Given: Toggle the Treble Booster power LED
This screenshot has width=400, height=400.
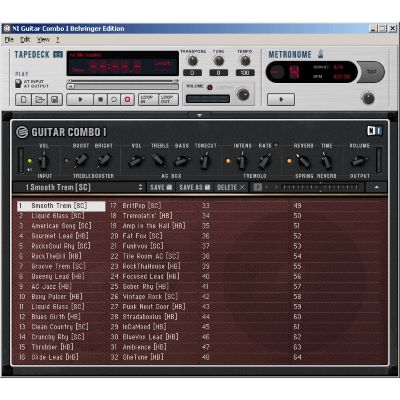Looking at the screenshot, I should click(x=66, y=161).
